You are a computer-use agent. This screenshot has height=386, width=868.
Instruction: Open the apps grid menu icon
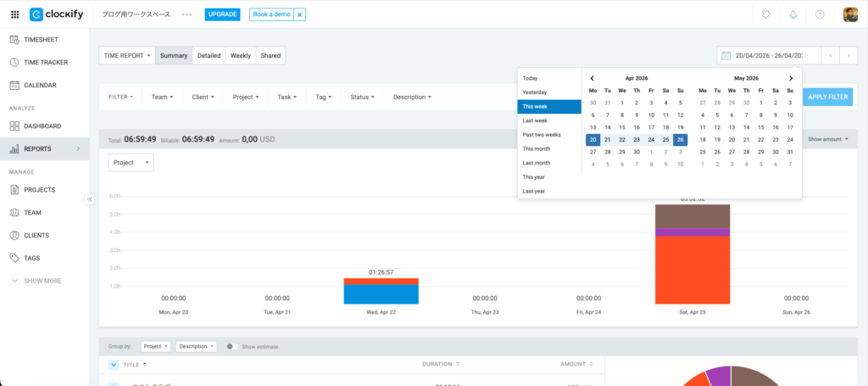point(14,14)
